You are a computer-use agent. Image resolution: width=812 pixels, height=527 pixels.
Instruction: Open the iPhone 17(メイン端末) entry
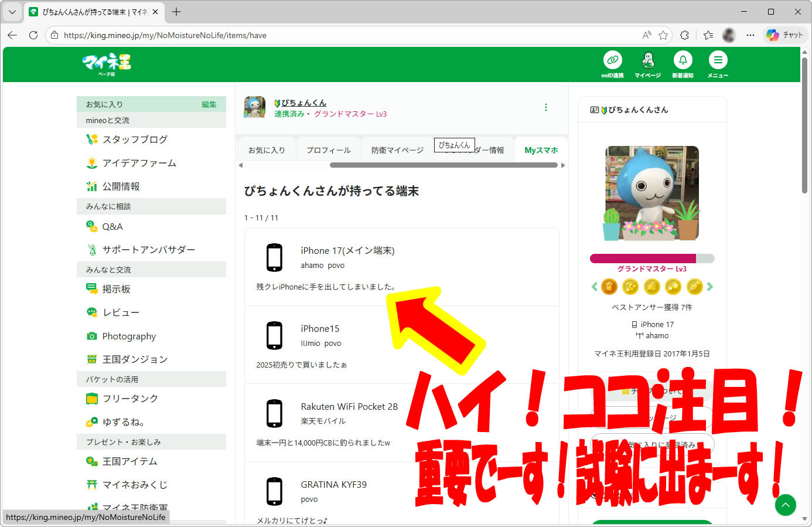pyautogui.click(x=347, y=250)
